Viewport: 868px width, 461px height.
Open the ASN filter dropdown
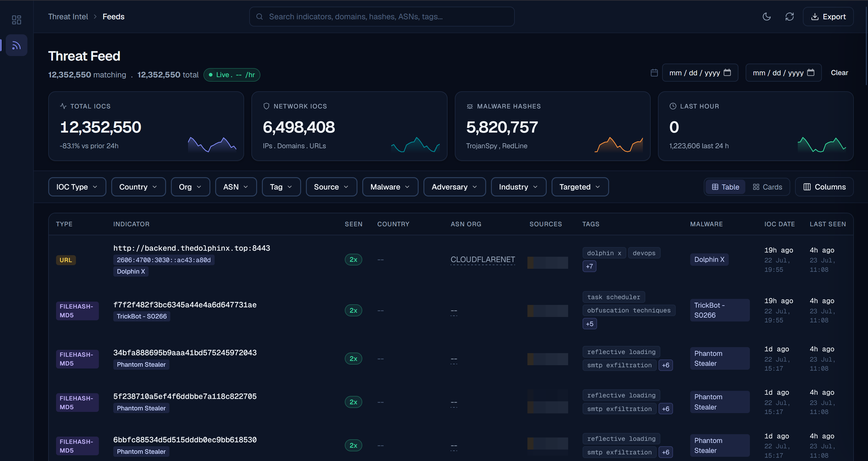pos(236,187)
